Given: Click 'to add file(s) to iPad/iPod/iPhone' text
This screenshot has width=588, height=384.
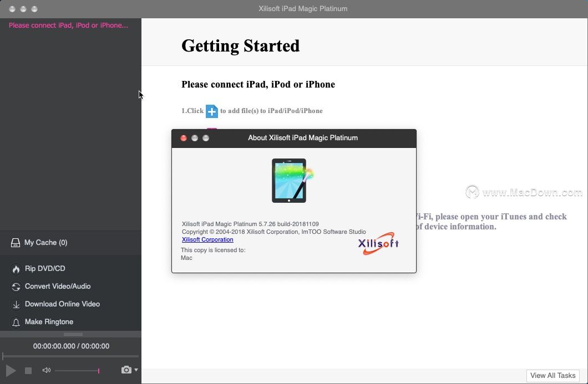Looking at the screenshot, I should point(271,110).
